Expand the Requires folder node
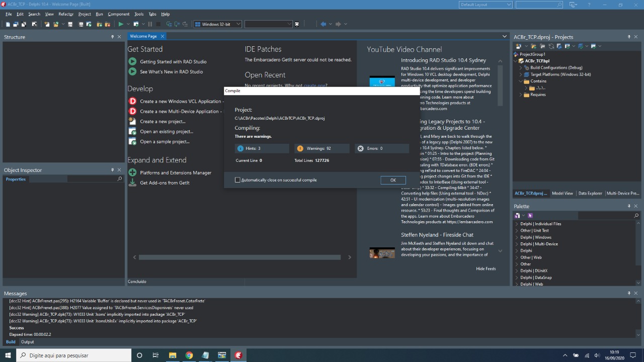This screenshot has width=644, height=362. (x=521, y=95)
